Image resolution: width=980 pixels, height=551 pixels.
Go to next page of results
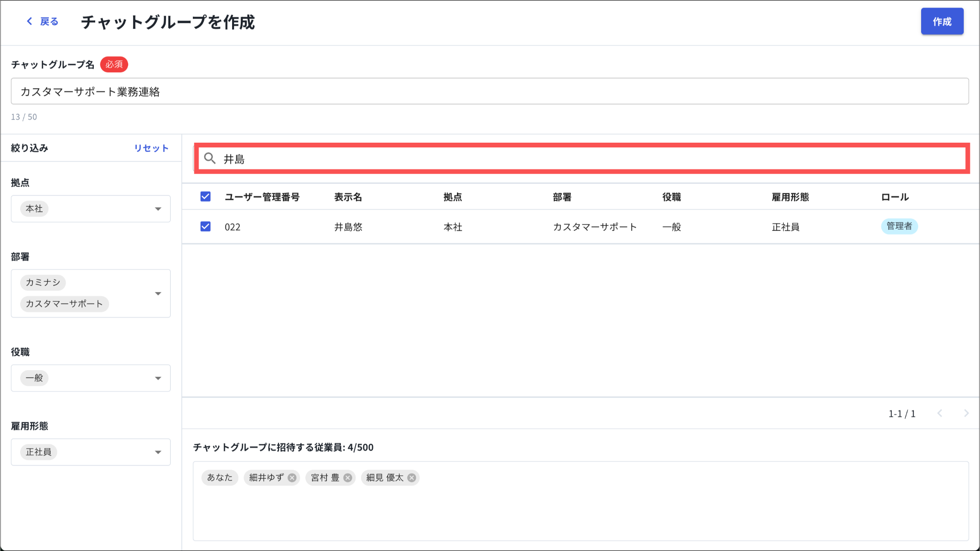[x=966, y=413]
